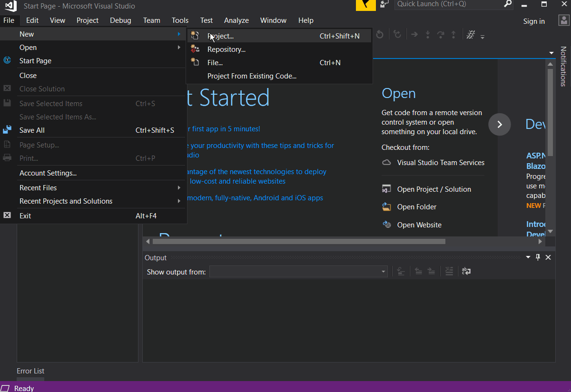Select File... in the New submenu
The image size is (571, 392).
point(279,62)
